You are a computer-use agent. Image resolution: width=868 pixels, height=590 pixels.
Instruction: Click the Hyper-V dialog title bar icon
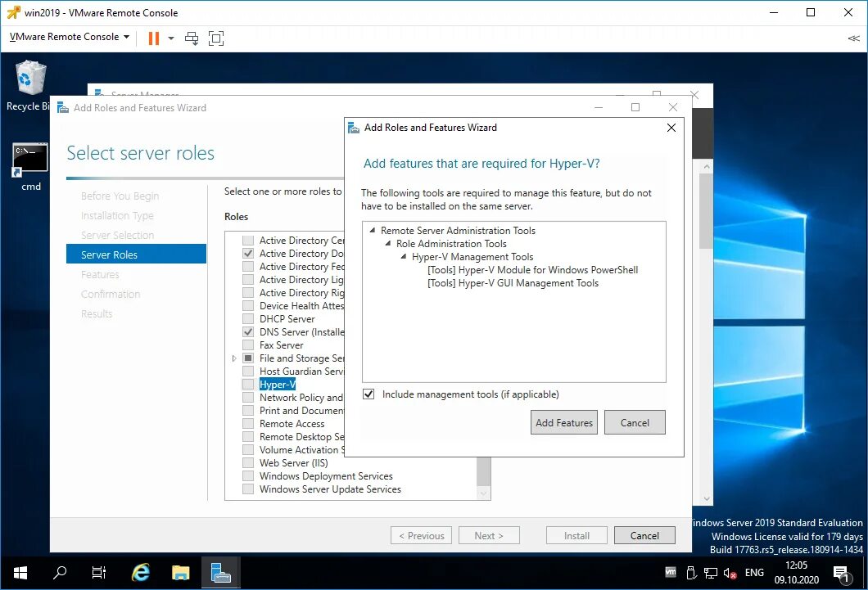353,128
